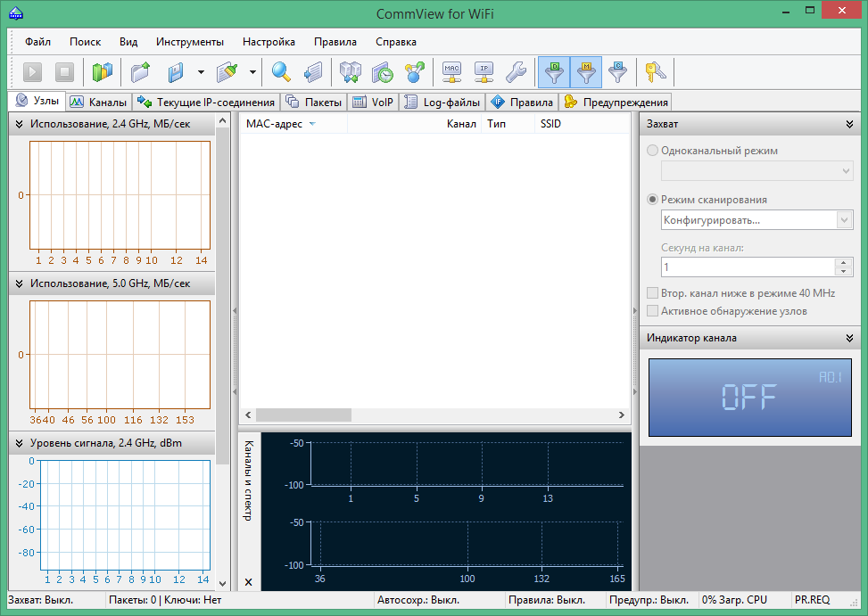
Task: Click the Секунд на канал input field
Action: 748,267
